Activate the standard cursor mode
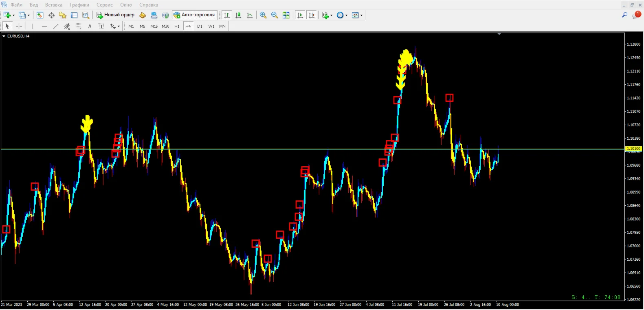Screen dimensions: 644x310 click(x=7, y=26)
